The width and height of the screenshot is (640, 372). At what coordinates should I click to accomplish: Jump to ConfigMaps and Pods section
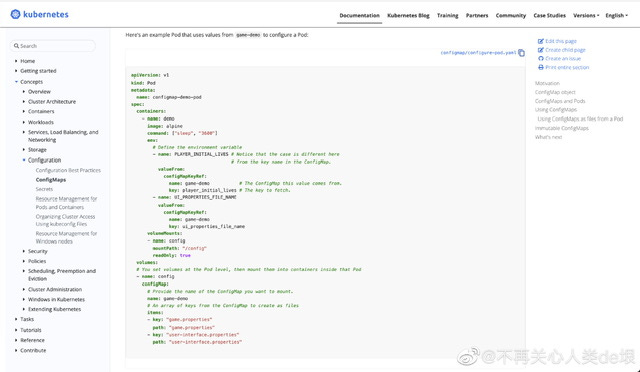pyautogui.click(x=560, y=101)
